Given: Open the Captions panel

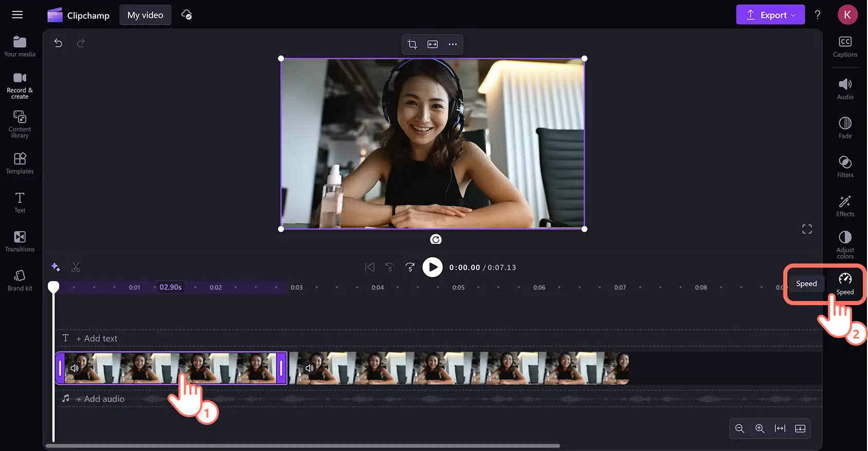Looking at the screenshot, I should pos(845,47).
